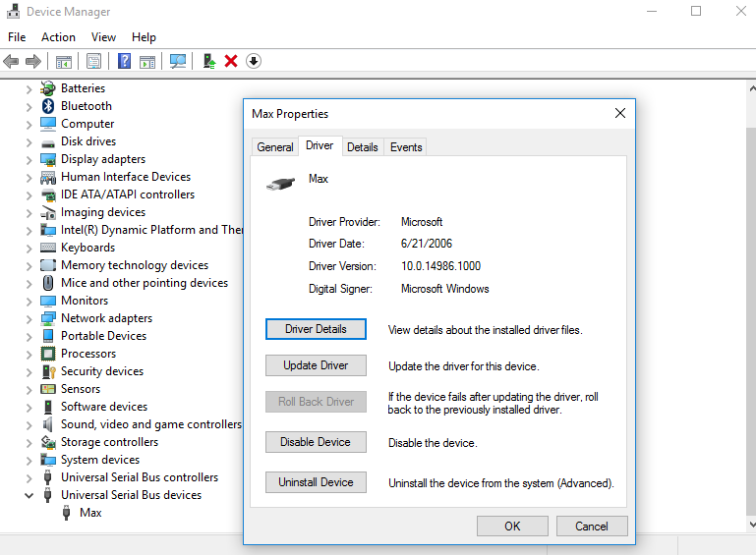Click the Back arrow toolbar icon
The width and height of the screenshot is (756, 555).
coord(11,61)
